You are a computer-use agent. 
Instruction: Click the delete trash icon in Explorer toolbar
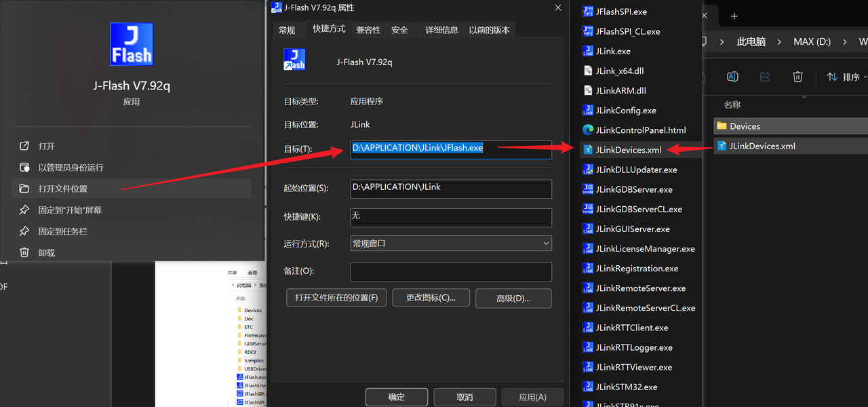point(797,77)
